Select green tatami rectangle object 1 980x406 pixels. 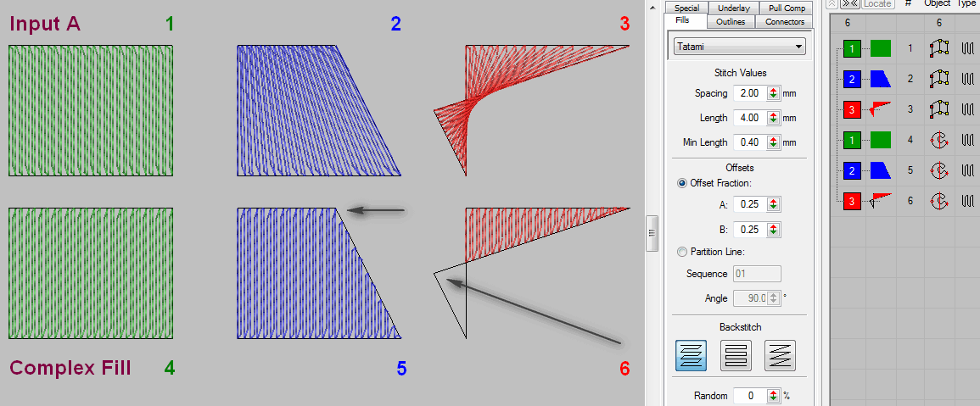point(91,110)
